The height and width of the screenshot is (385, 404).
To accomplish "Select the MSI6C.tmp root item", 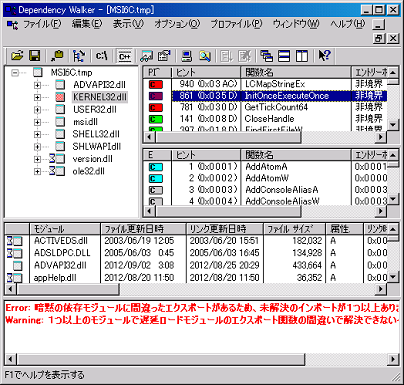I will (71, 72).
